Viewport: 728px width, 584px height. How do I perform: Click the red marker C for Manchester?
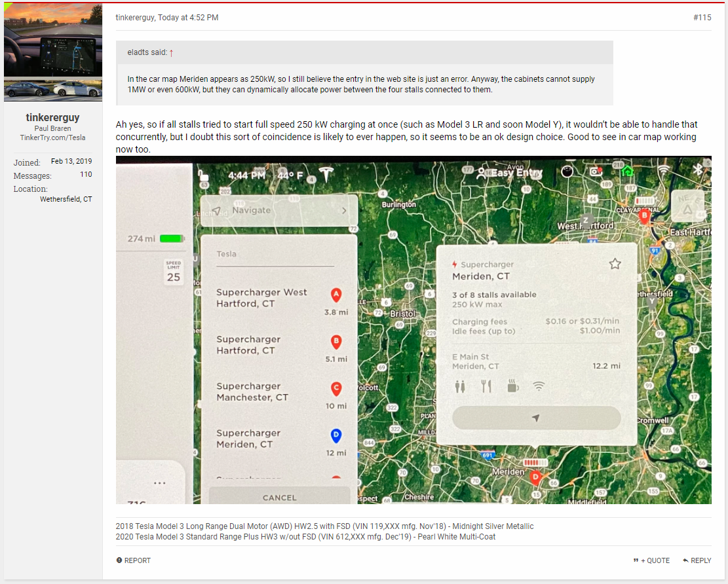[336, 389]
